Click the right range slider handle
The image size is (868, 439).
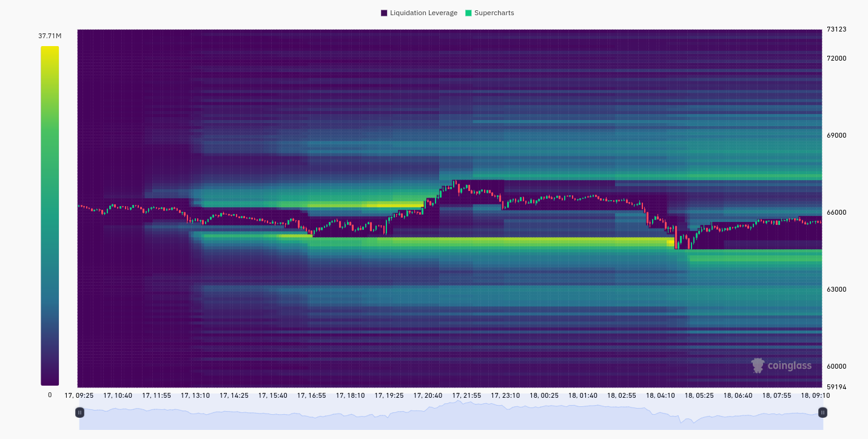(823, 412)
